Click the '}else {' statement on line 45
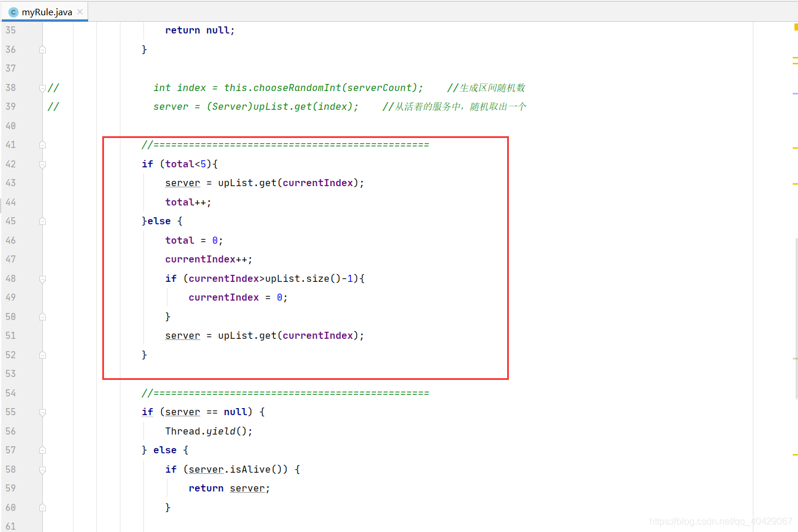 (x=162, y=221)
